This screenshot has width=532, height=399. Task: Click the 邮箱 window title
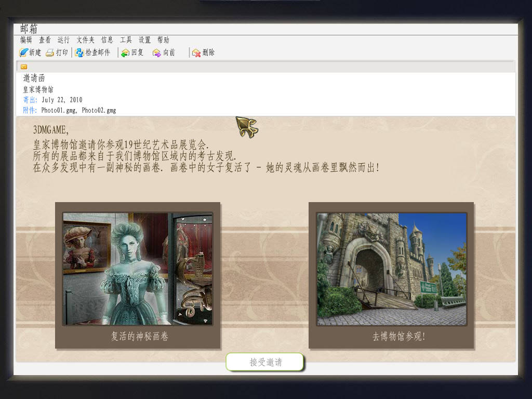(29, 29)
